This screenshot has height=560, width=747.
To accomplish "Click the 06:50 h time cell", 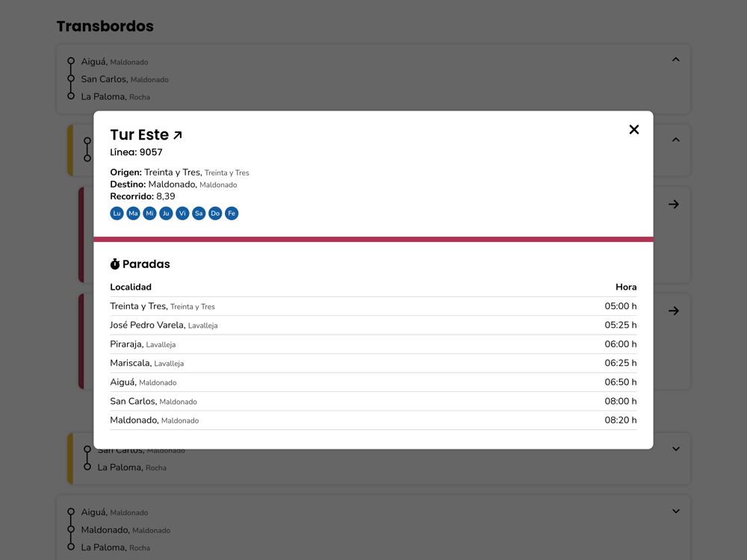I will point(620,382).
